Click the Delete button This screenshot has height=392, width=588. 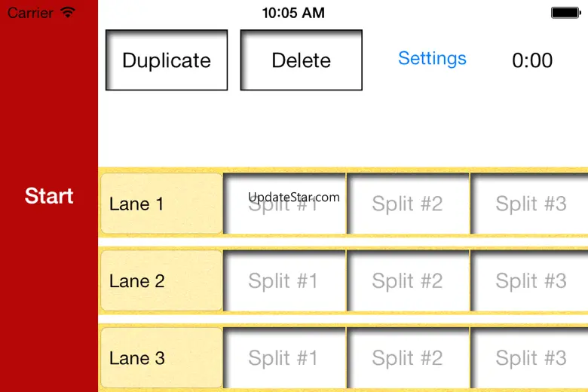click(302, 60)
